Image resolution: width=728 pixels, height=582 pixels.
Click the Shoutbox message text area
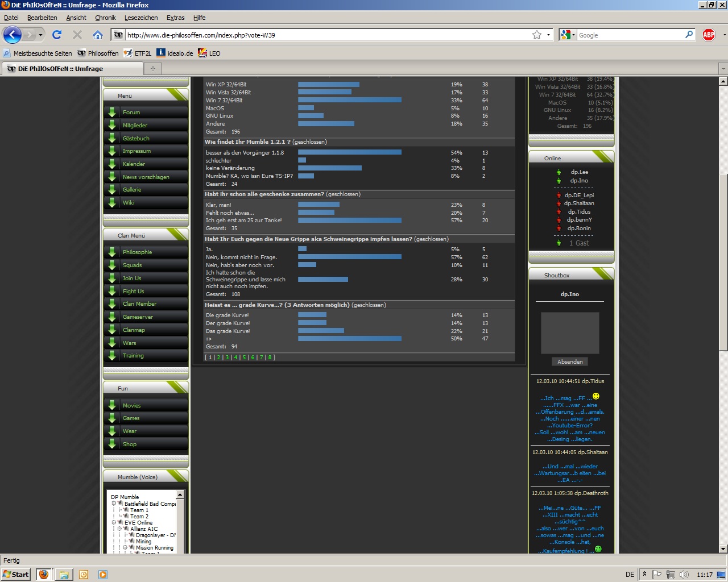[x=570, y=333]
